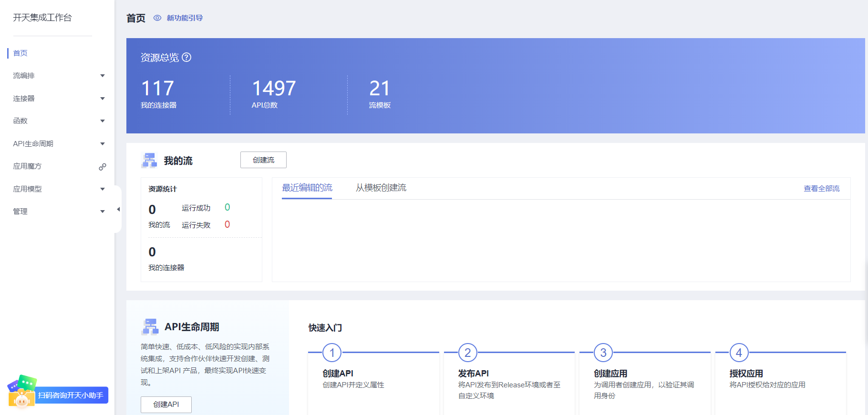868x415 pixels.
Task: Click step 4 circle for 授权应用
Action: tap(739, 353)
